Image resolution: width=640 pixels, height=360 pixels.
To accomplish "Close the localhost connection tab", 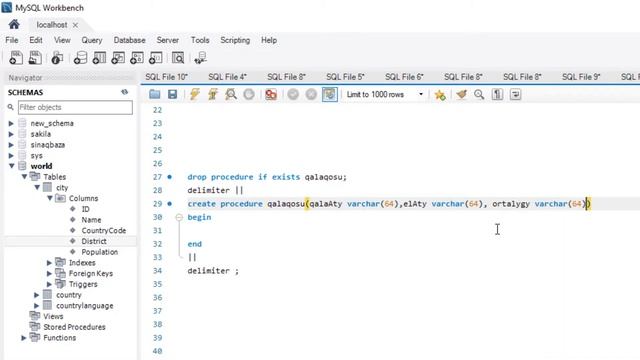I will tap(75, 25).
